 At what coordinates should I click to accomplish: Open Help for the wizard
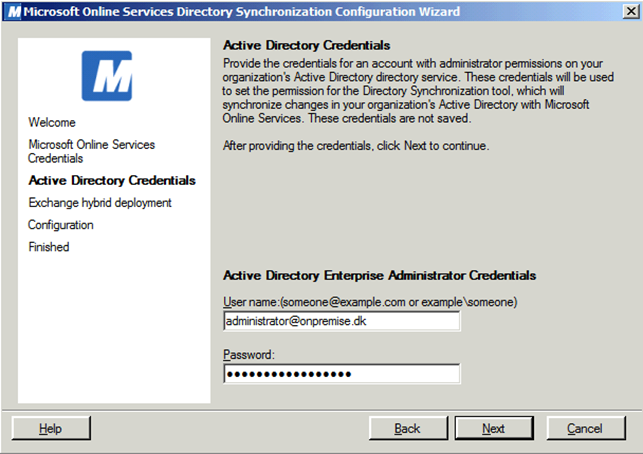click(51, 428)
